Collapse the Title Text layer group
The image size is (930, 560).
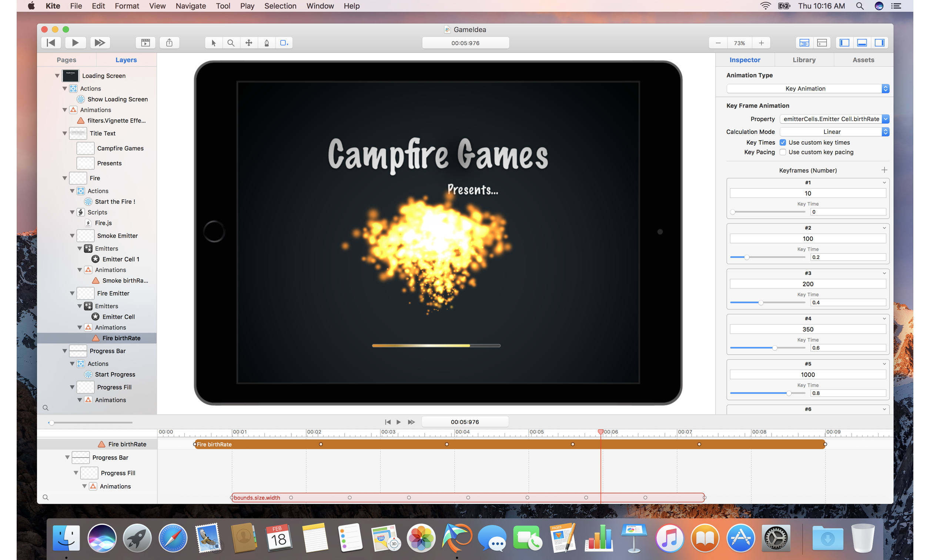(64, 133)
